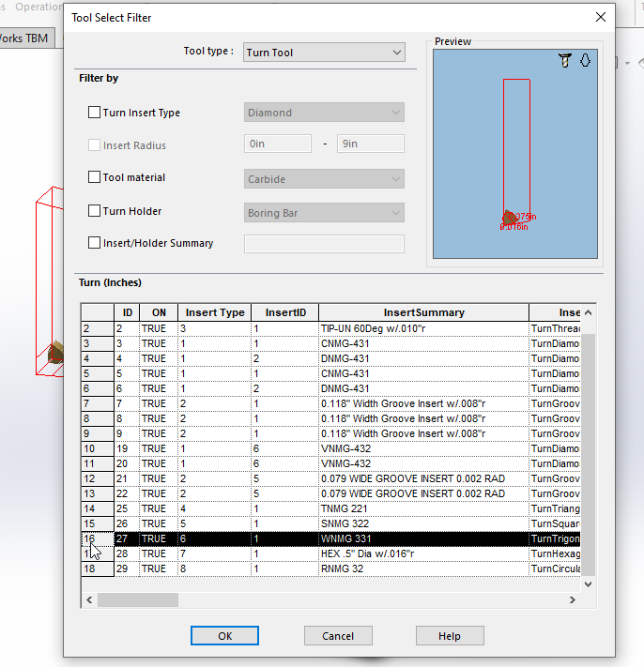Screen dimensions: 644x667
Task: Select the TIP-UN 60Deg w/.010"r row
Action: (x=330, y=328)
